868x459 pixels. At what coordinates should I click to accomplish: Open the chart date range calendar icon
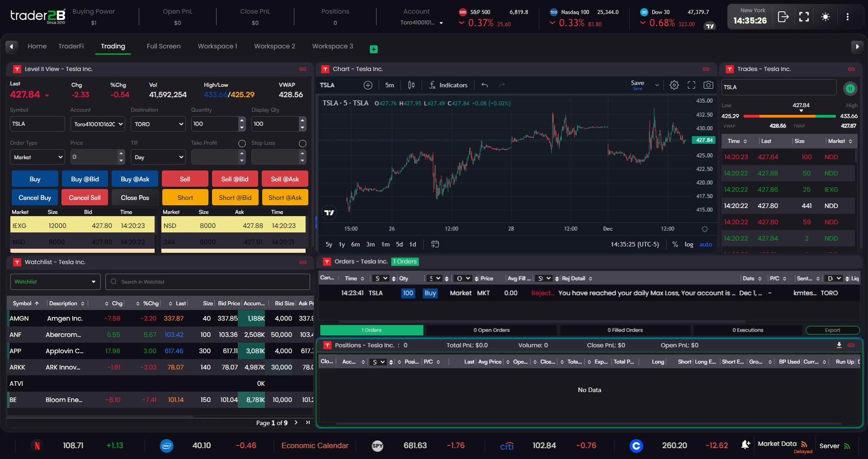pyautogui.click(x=435, y=244)
